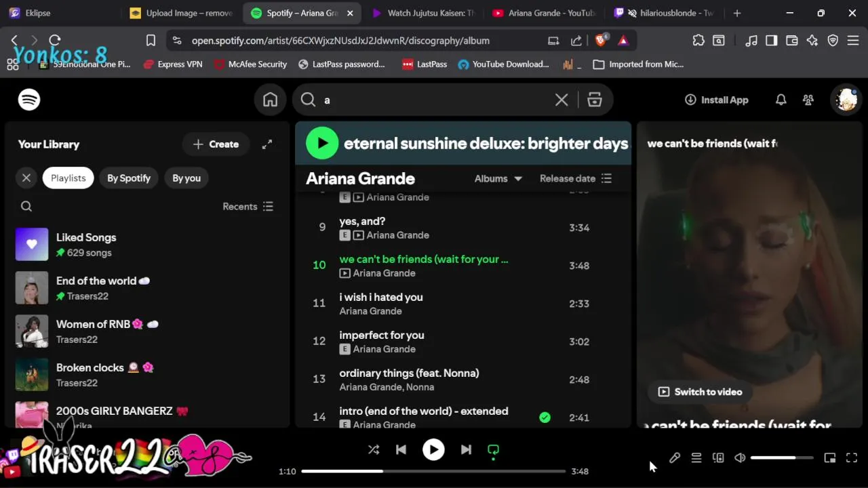This screenshot has height=488, width=868.
Task: Click Install App button
Action: [717, 100]
